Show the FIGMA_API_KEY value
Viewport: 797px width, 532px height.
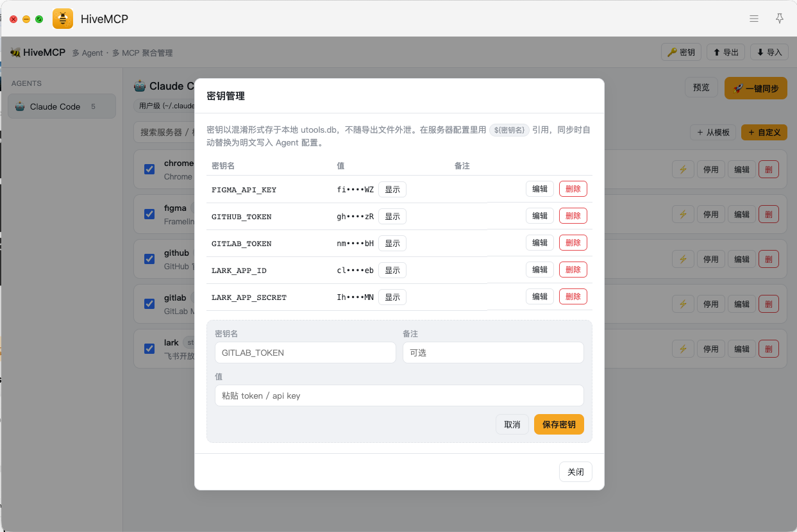pos(392,190)
